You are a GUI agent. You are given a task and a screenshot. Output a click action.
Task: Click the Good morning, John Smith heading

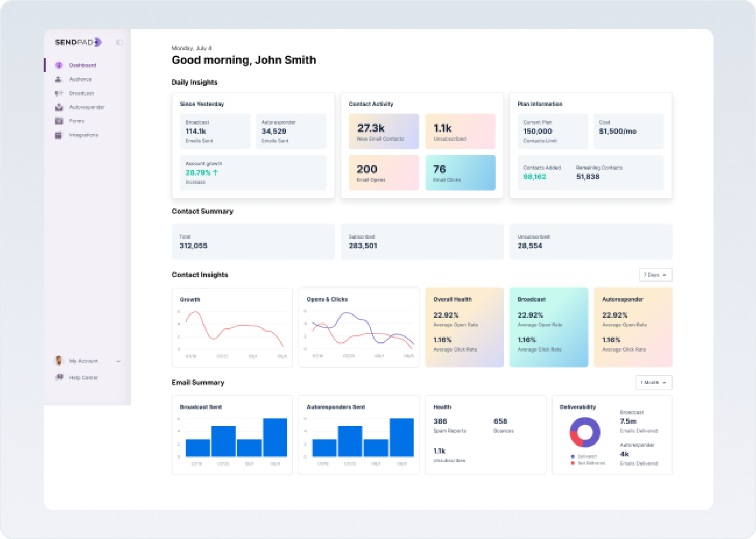244,60
